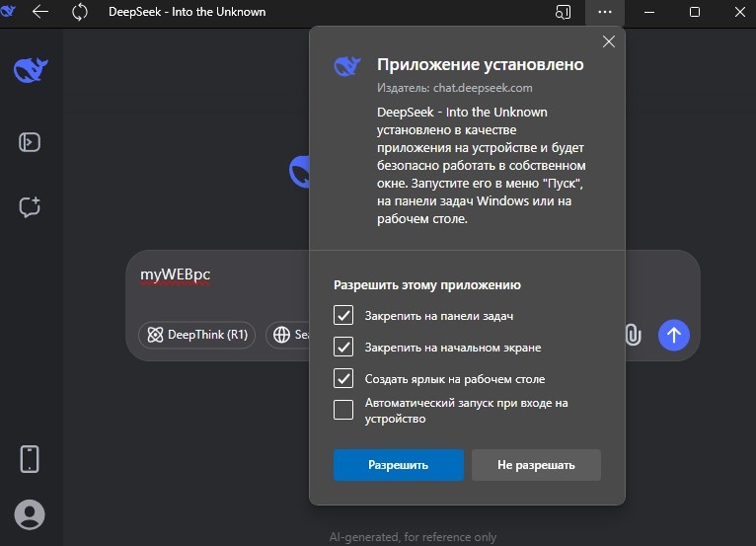This screenshot has height=546, width=756.
Task: Click the heading Приложение установлено
Action: [481, 64]
